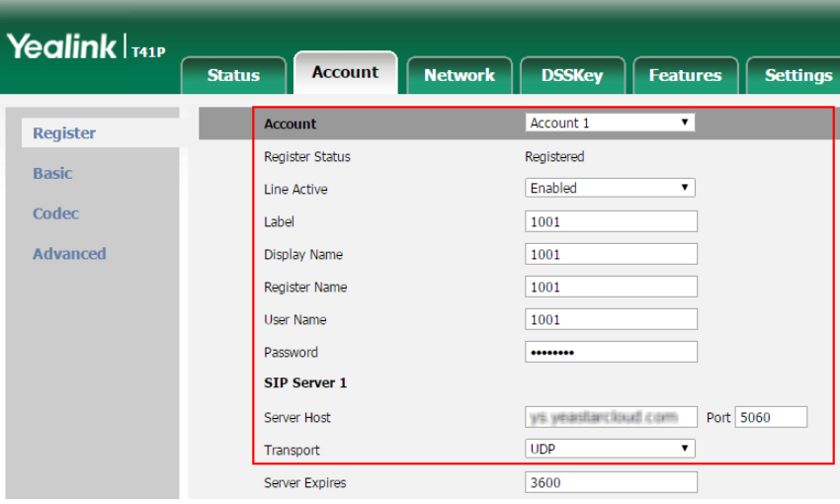
Task: Click the Register Status label
Action: [307, 157]
